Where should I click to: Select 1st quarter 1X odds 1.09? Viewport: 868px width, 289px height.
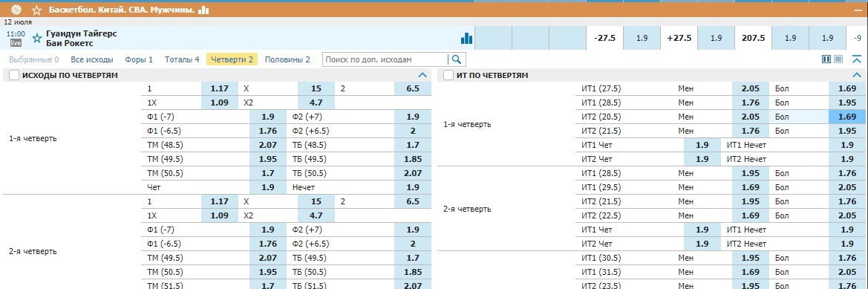coord(220,103)
